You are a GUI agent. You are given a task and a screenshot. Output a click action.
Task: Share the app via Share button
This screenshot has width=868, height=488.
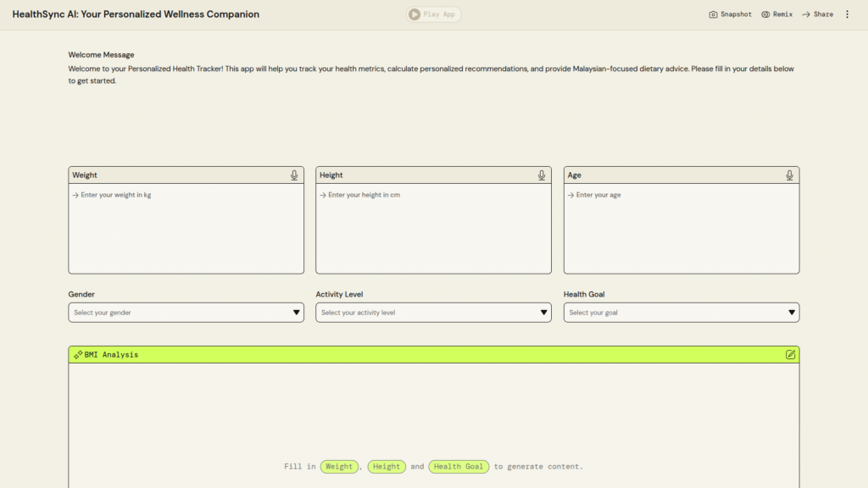tap(818, 14)
